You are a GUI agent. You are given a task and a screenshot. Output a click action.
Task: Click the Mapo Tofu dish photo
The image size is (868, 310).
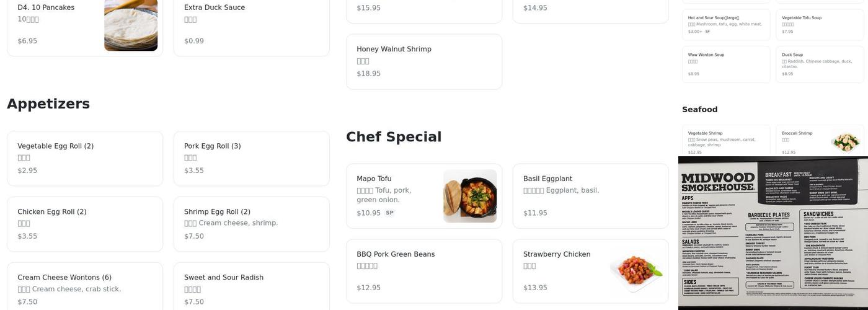click(x=469, y=196)
